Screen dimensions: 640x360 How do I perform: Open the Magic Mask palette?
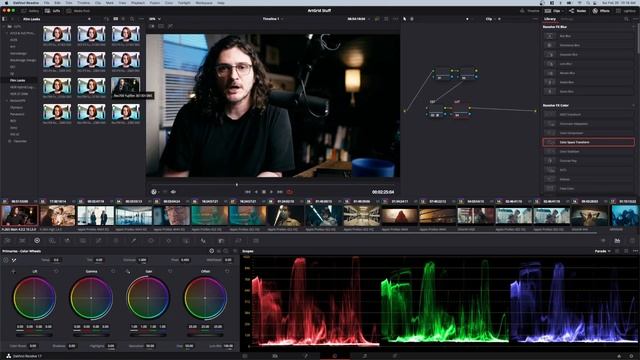(x=186, y=241)
